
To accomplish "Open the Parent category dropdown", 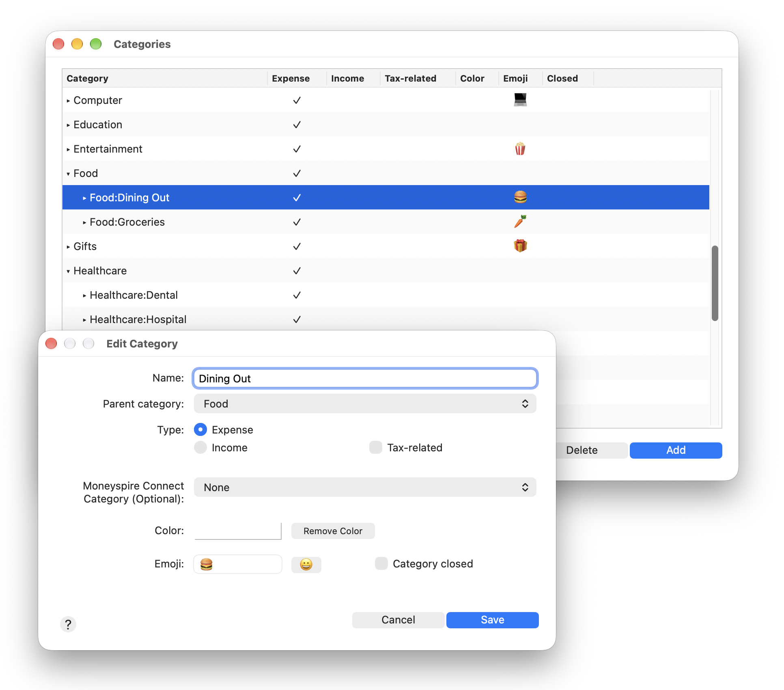I will [x=365, y=403].
